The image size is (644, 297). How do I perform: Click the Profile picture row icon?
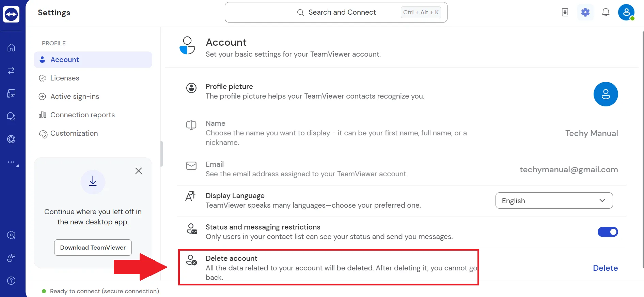(x=191, y=88)
